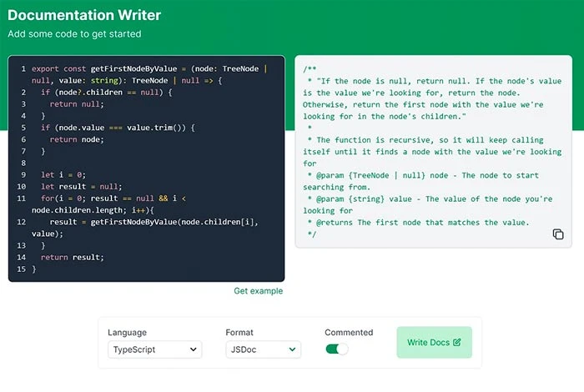The image size is (584, 392).
Task: Click the '@returns' line in the generated docs
Action: click(418, 222)
